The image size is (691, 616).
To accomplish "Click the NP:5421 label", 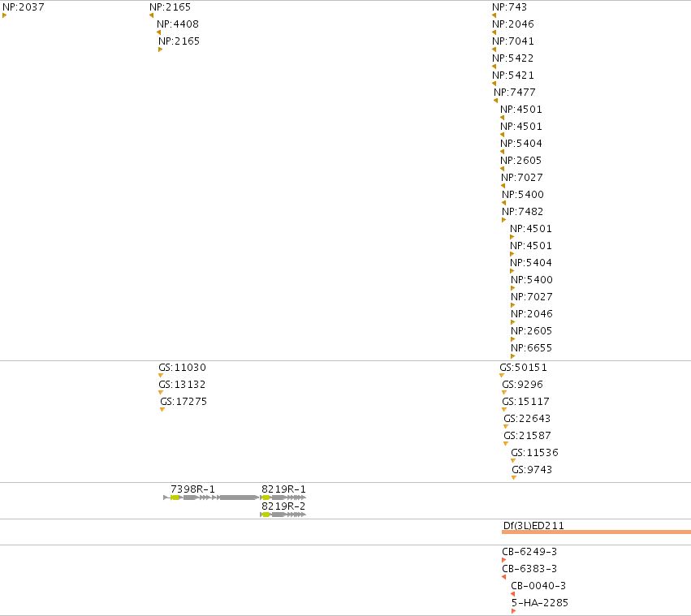I will click(x=513, y=75).
